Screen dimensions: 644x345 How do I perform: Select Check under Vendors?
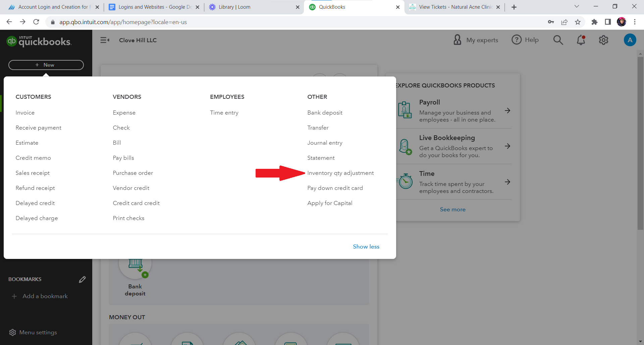pyautogui.click(x=121, y=128)
